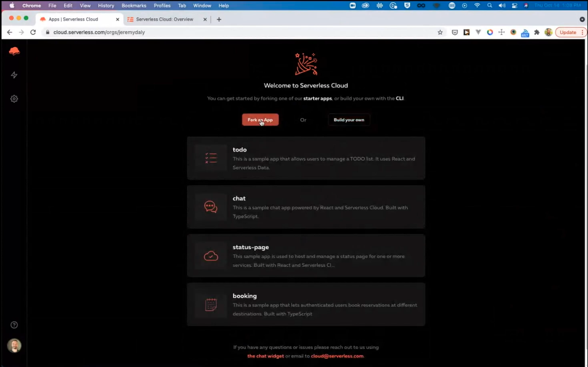Click the status-page cloud checkmark icon

210,256
